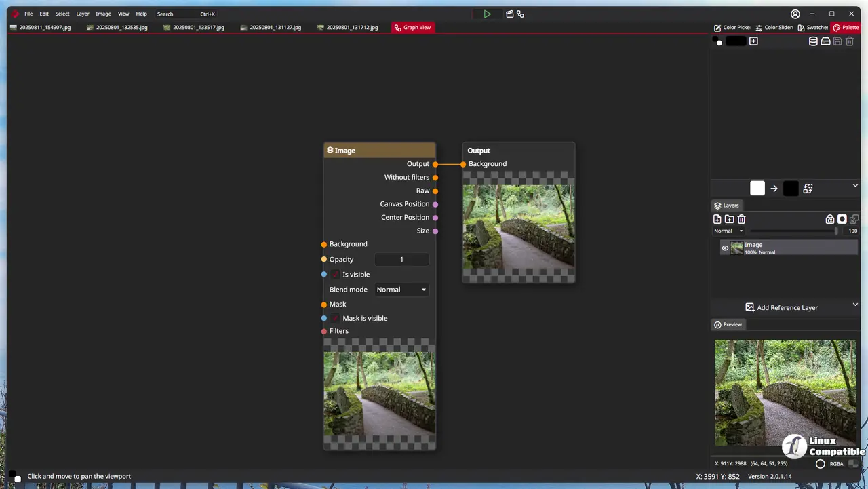The height and width of the screenshot is (489, 868).
Task: Open the palettes browser database icon
Action: point(813,41)
